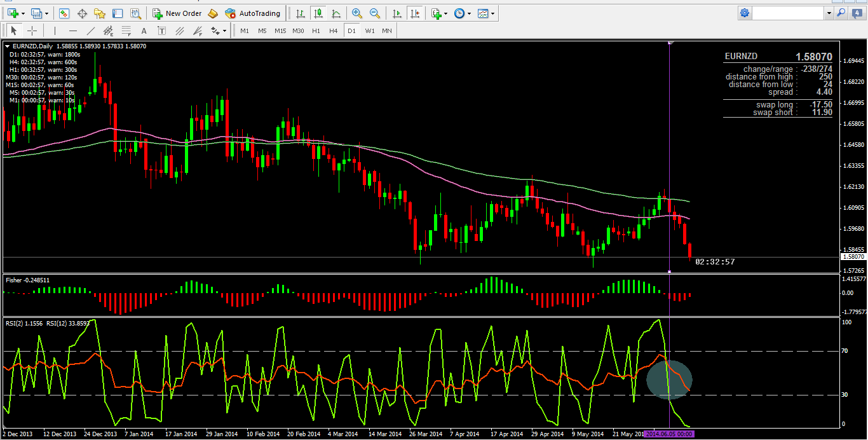The image size is (868, 440).
Task: Click into the search input field
Action: click(x=789, y=13)
